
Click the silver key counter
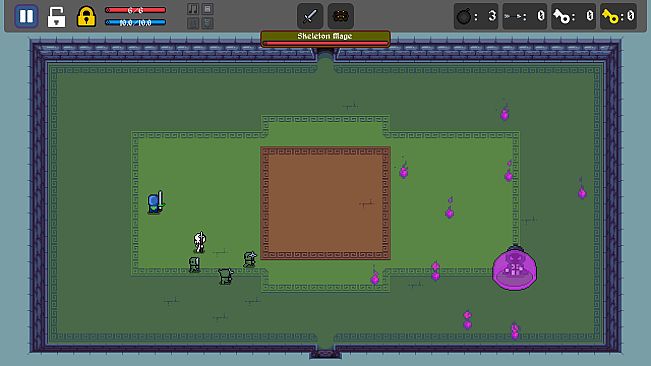(573, 16)
